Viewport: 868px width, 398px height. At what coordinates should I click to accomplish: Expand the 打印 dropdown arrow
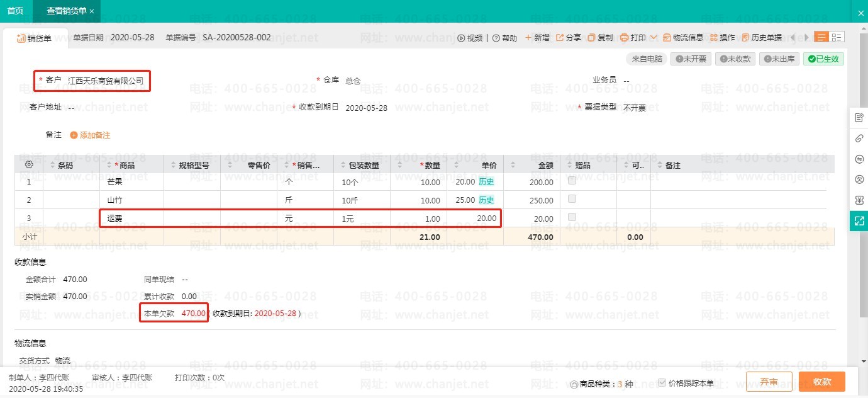click(654, 38)
